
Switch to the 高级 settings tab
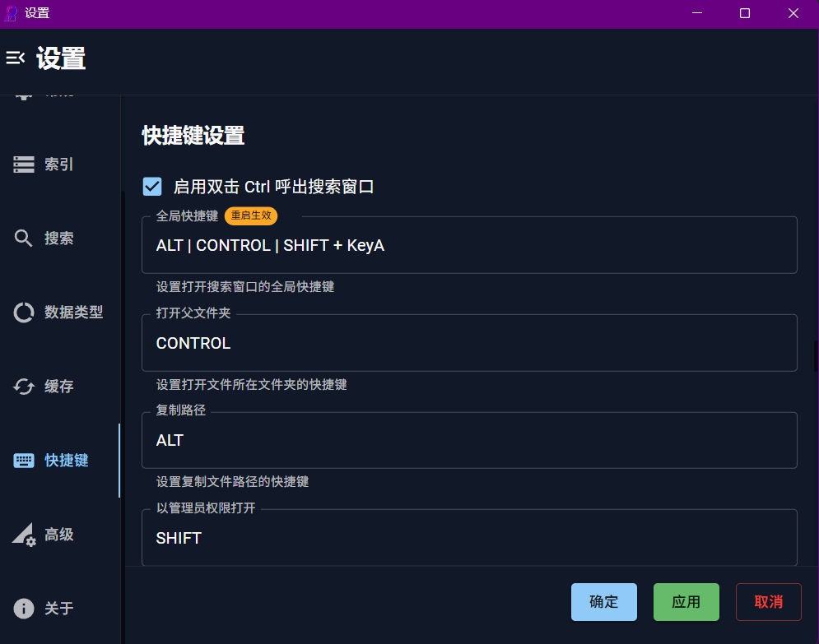tap(59, 535)
